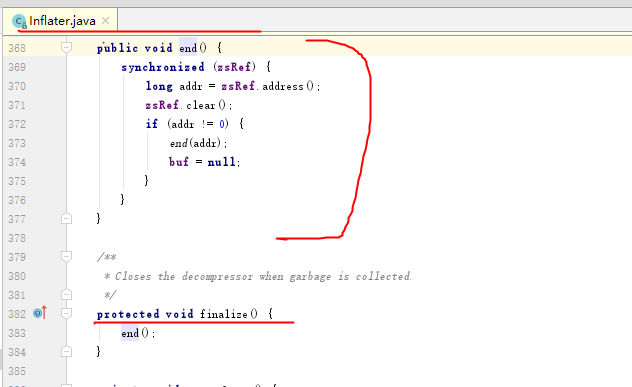Collapse the Javadoc comment at line 379

[x=67, y=256]
